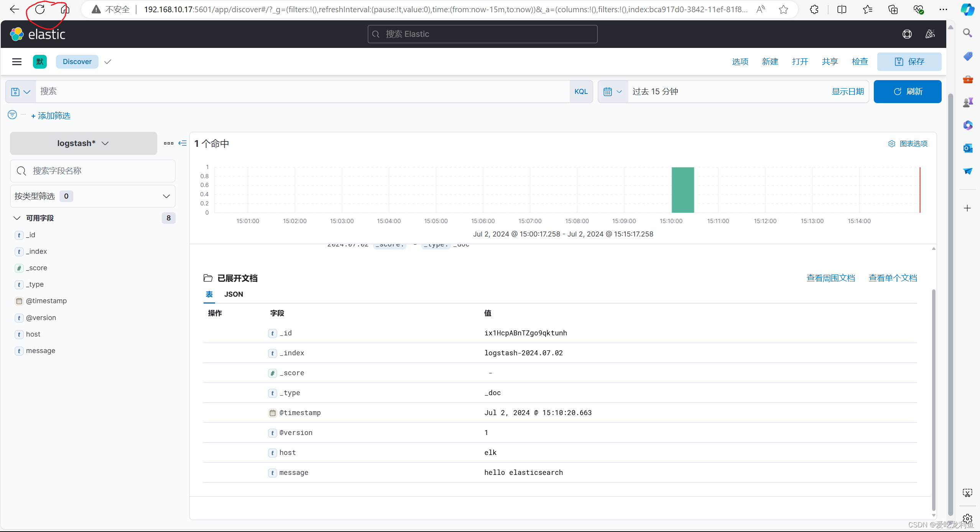Switch to the JSON tab
Screen dimensions: 980x532
[233, 294]
